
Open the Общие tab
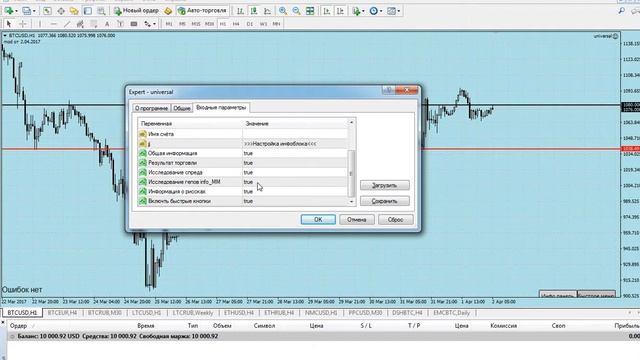pyautogui.click(x=182, y=108)
